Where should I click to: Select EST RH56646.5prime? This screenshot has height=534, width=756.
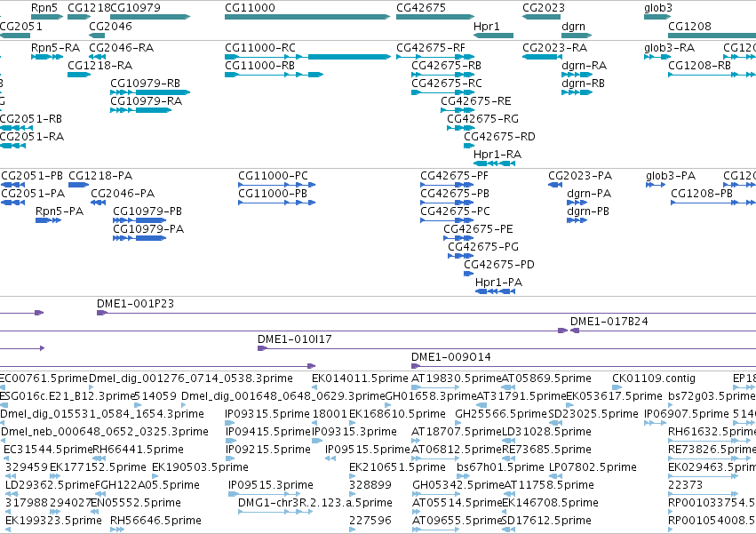(x=117, y=530)
